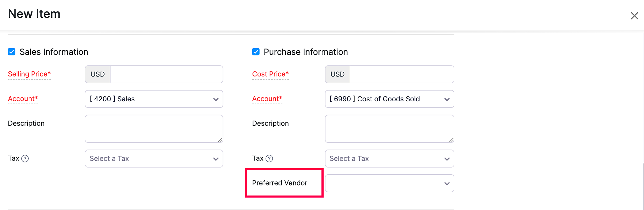Screen dimensions: 644x210
Task: Click the Selling Price label
Action: tap(29, 74)
